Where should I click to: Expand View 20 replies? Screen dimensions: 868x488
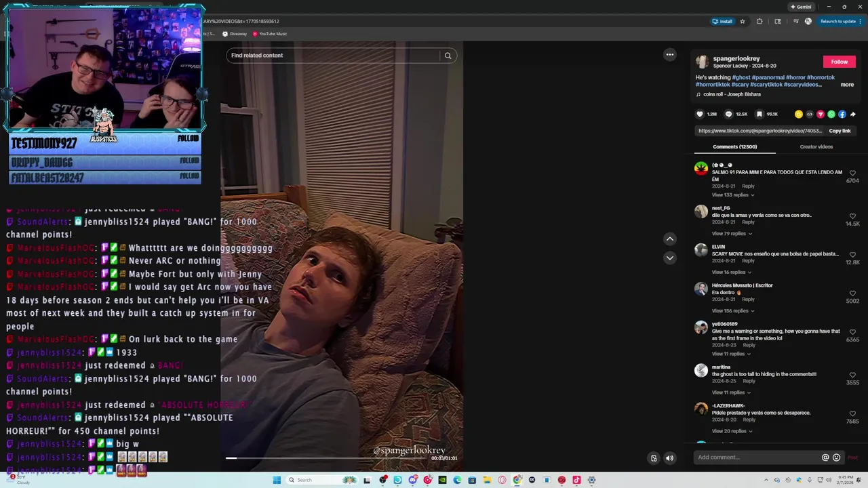click(x=732, y=431)
